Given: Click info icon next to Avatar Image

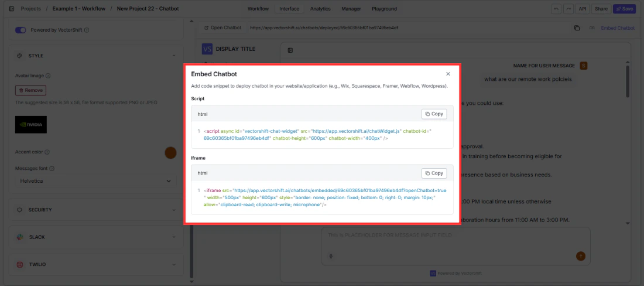Looking at the screenshot, I should tap(48, 76).
